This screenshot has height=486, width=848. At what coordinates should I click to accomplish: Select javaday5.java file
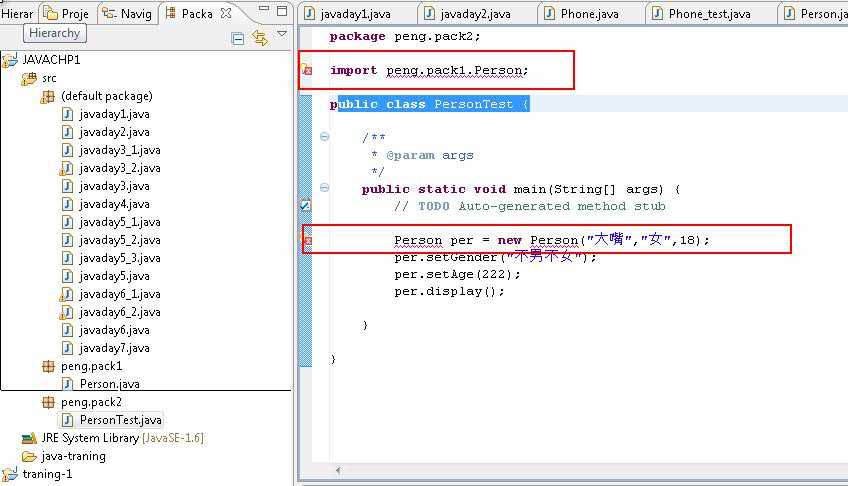(x=114, y=276)
